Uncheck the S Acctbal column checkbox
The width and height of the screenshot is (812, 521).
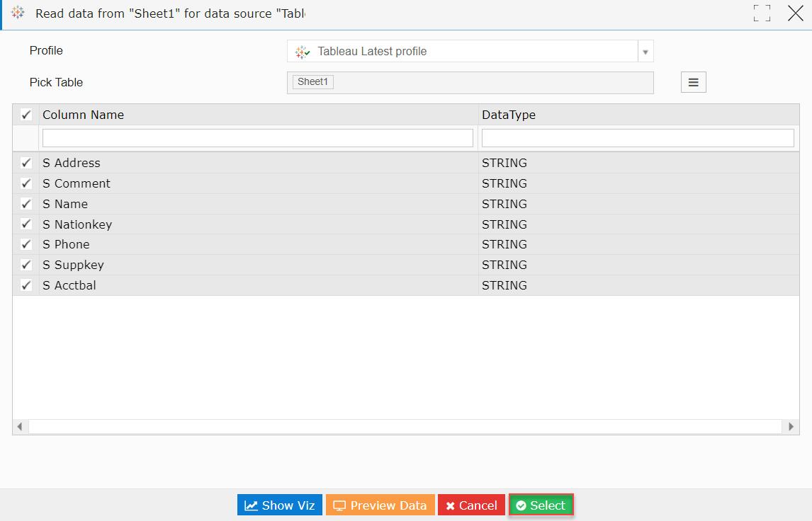[26, 285]
